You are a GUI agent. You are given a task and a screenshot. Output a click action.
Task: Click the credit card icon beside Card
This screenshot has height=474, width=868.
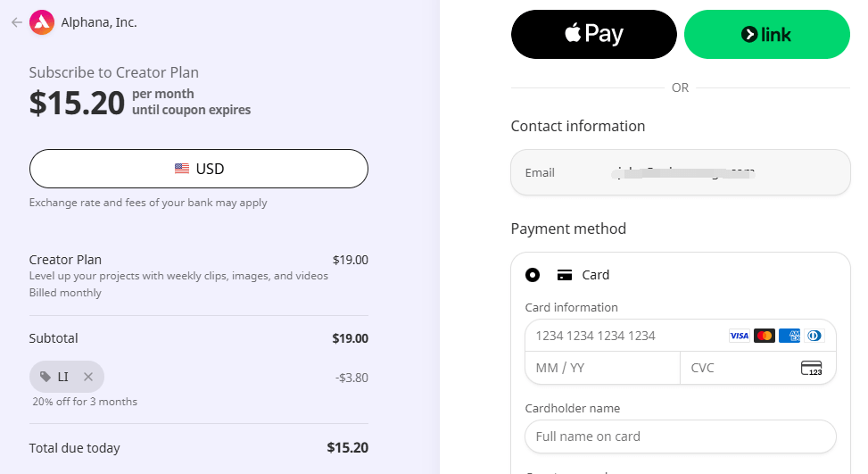tap(565, 275)
